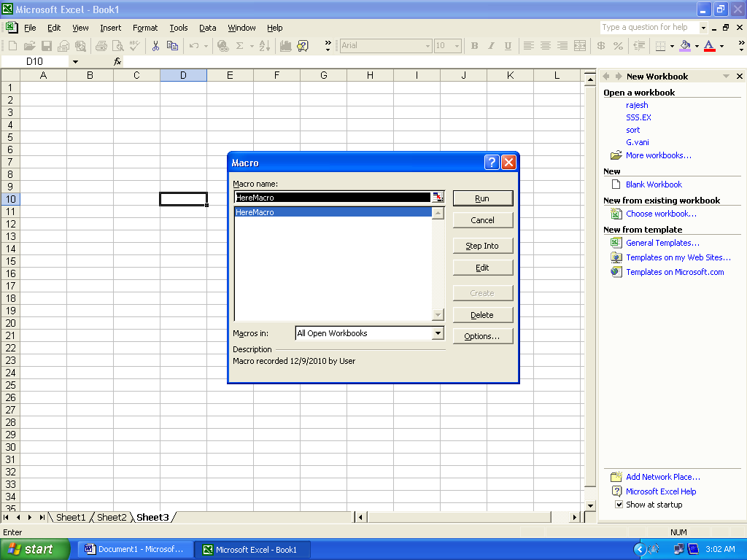Toggle Bold formatting
This screenshot has width=747, height=560.
pyautogui.click(x=474, y=46)
